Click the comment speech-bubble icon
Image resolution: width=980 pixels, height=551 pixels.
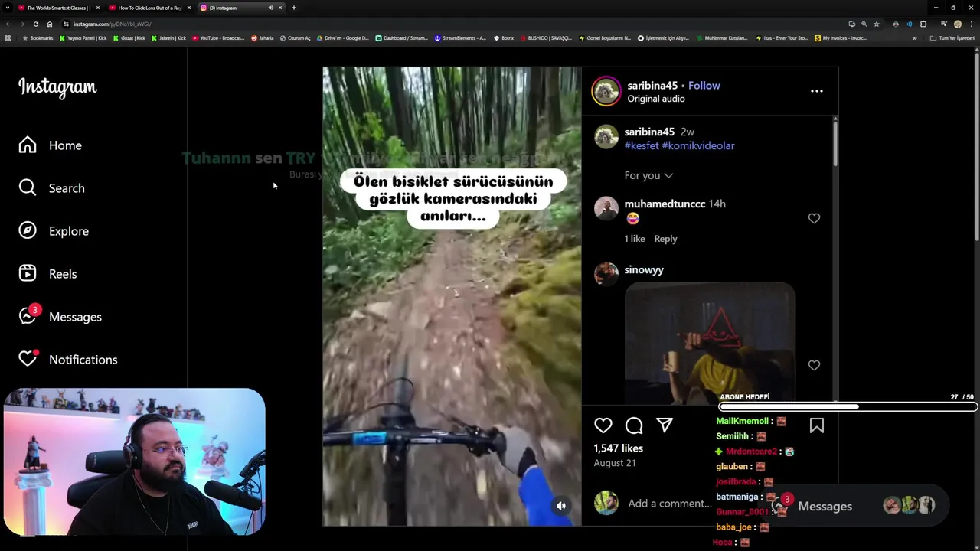[x=634, y=425]
